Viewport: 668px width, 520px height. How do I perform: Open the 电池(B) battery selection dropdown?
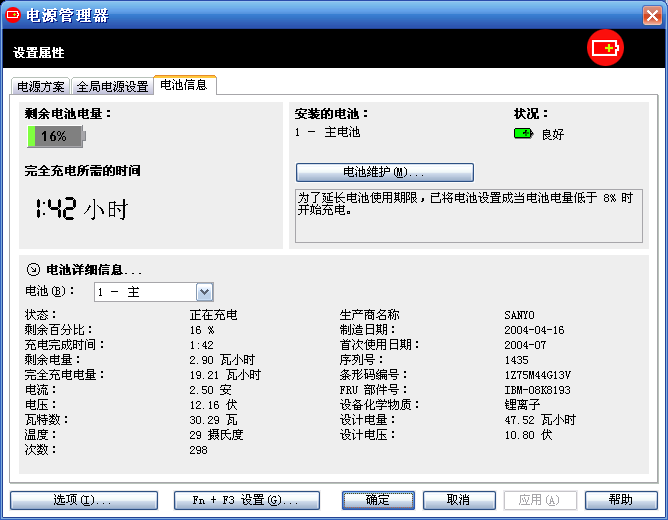click(205, 292)
